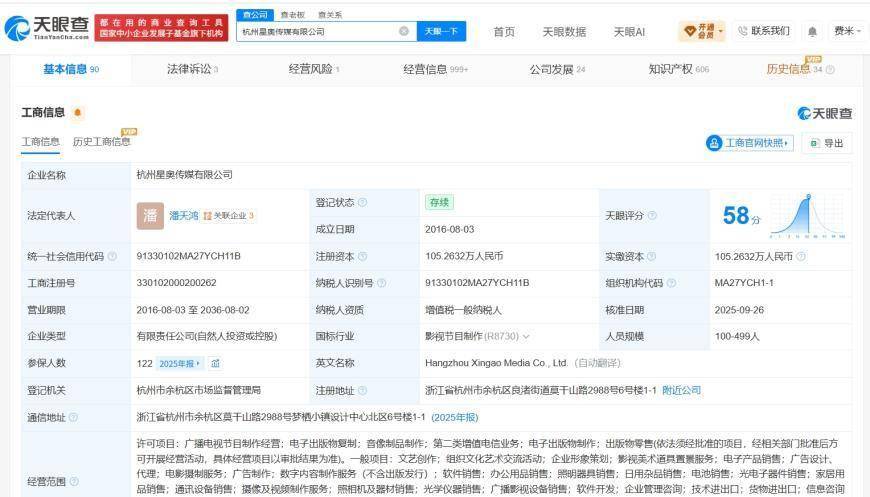Click the 天眼一下 search button
This screenshot has width=870, height=497.
[x=441, y=32]
